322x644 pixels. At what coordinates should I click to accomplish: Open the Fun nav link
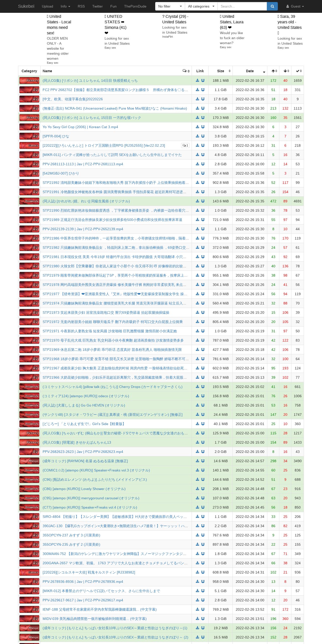(113, 6)
